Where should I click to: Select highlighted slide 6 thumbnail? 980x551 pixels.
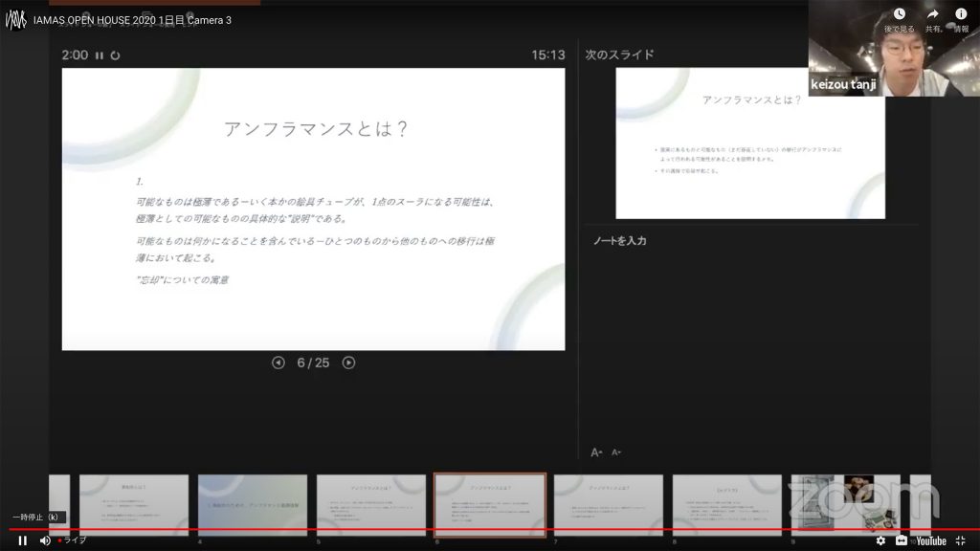tap(490, 505)
